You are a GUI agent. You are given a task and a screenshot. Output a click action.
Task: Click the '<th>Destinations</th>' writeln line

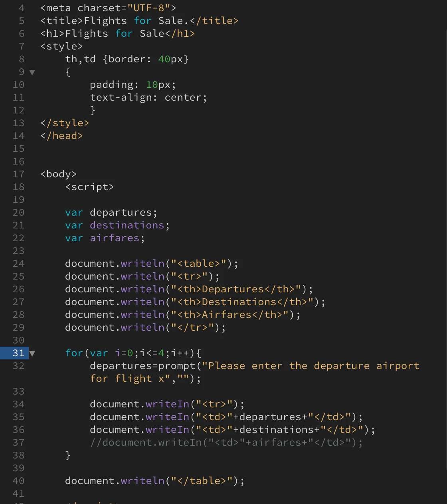click(x=195, y=302)
